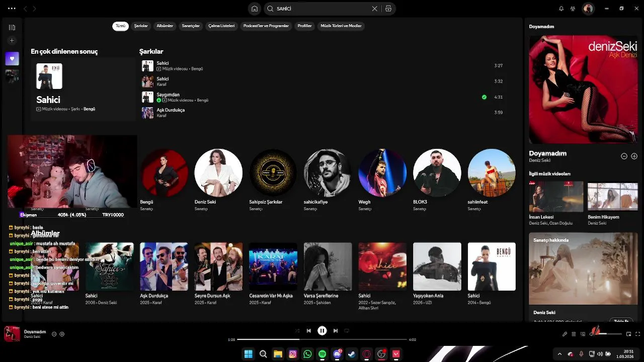Open the notifications bell
Screen dimensions: 644x362
561,9
